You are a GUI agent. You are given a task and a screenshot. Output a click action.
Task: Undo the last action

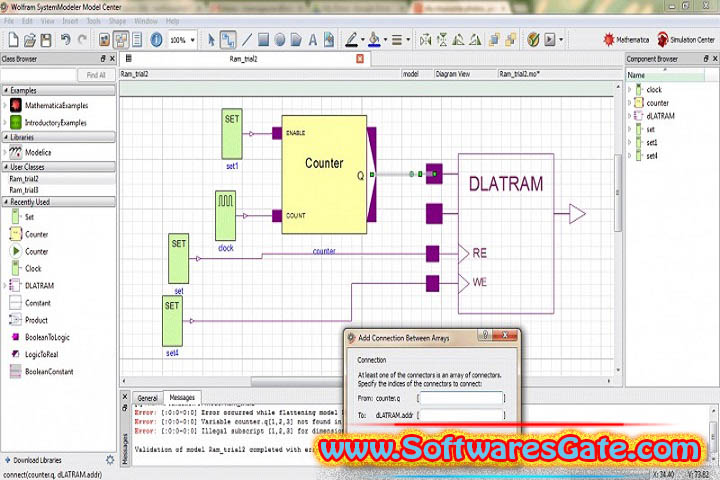[x=66, y=40]
